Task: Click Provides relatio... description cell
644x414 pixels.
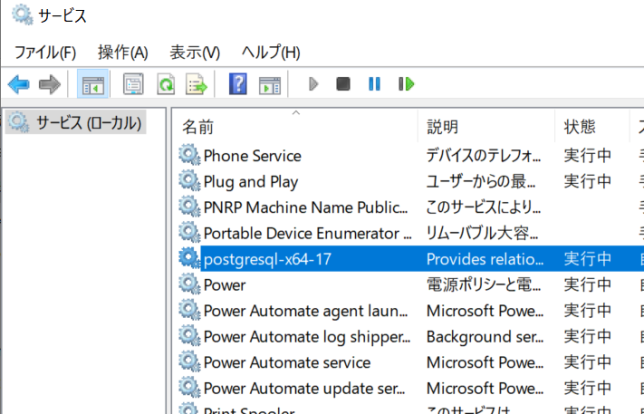Action: click(x=485, y=259)
